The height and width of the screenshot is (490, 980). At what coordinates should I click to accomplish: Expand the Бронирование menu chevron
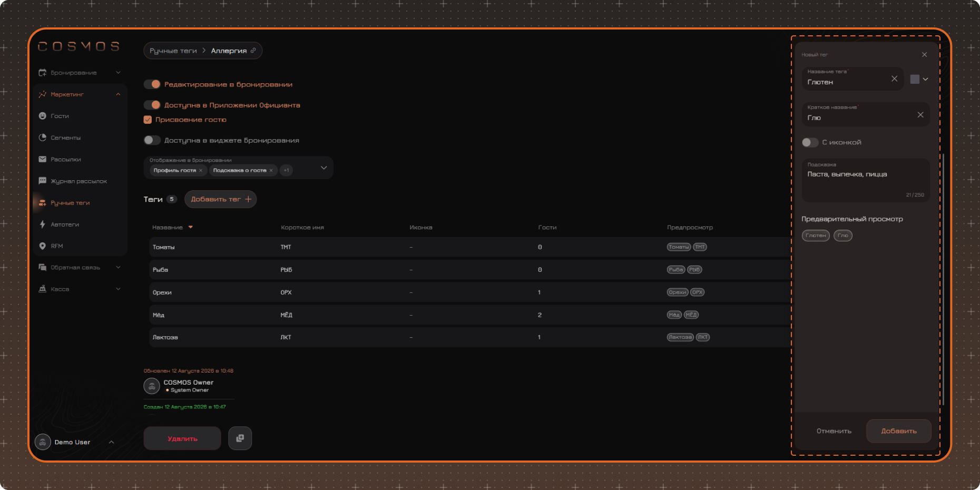coord(118,73)
